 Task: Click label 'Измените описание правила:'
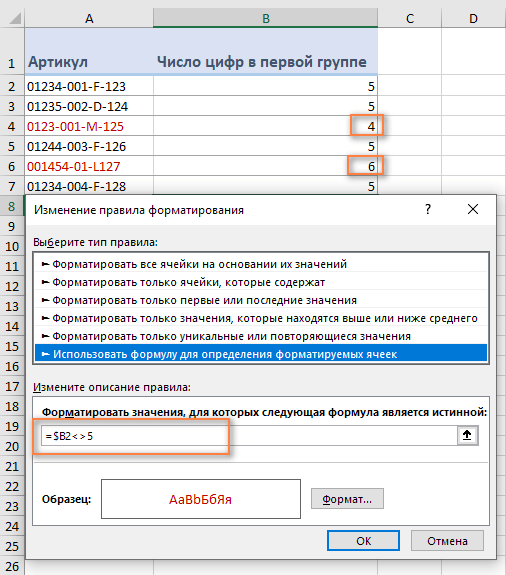(112, 387)
